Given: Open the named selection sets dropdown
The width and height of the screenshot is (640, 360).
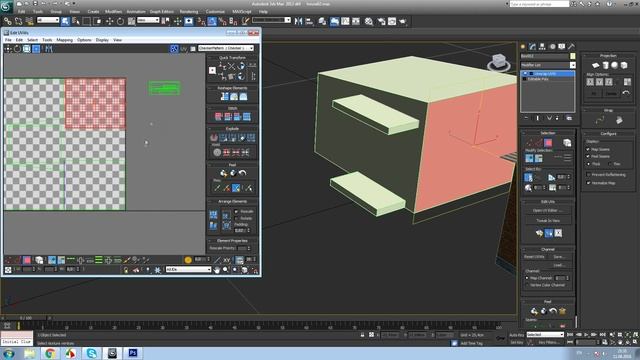Looking at the screenshot, I should [x=271, y=20].
